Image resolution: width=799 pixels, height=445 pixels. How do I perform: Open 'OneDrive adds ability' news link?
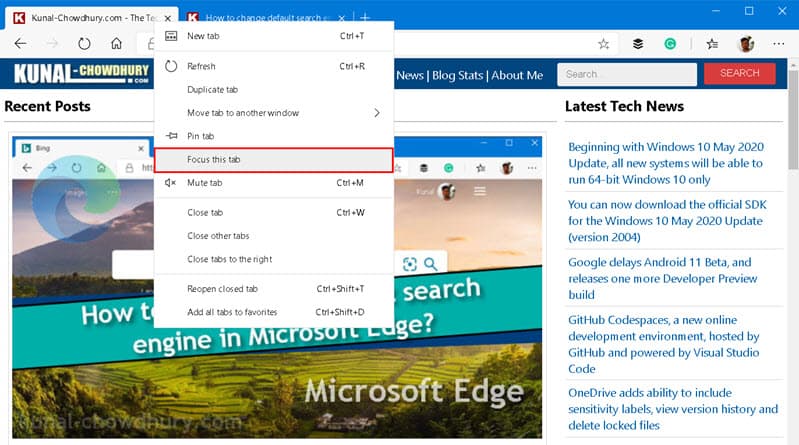click(673, 409)
